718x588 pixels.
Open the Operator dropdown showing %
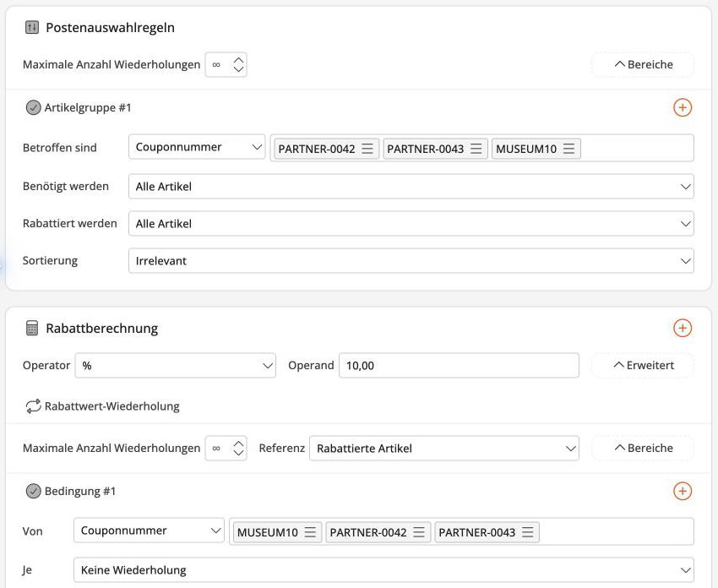click(176, 366)
